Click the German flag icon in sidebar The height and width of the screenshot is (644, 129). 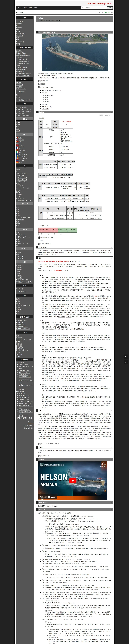tap(17, 144)
